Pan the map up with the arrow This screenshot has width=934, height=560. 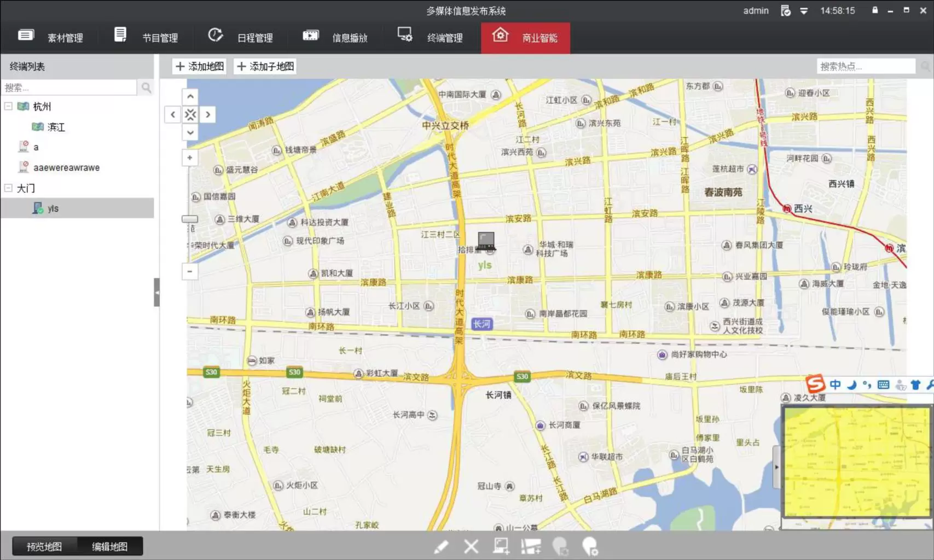pyautogui.click(x=190, y=97)
